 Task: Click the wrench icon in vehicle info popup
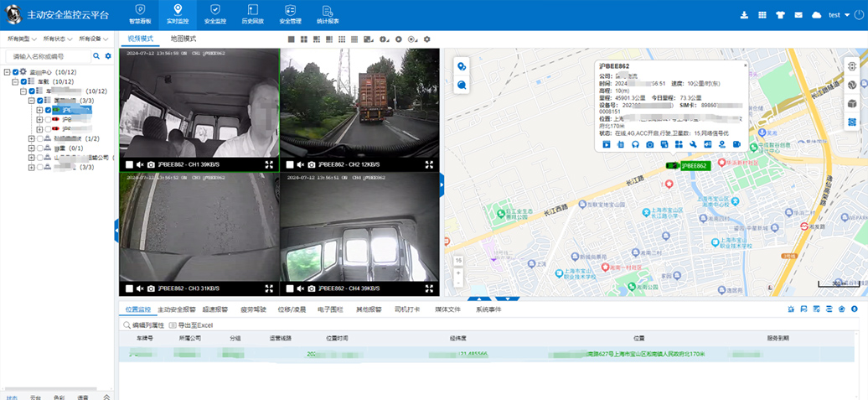693,145
